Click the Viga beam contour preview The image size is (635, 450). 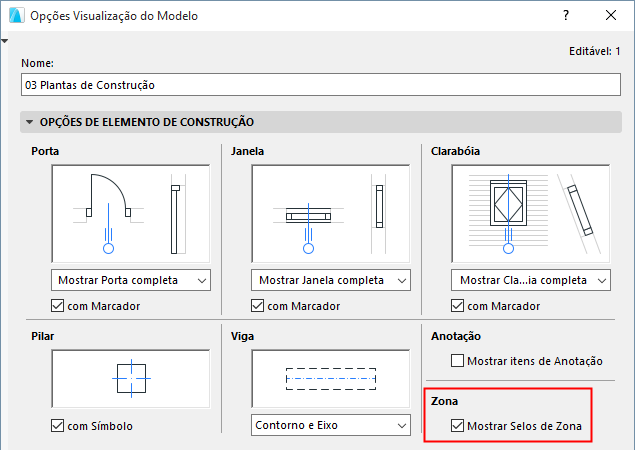(330, 380)
